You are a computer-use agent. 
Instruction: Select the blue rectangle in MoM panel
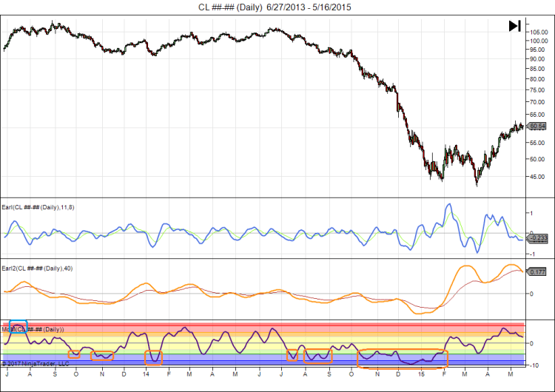click(x=18, y=327)
